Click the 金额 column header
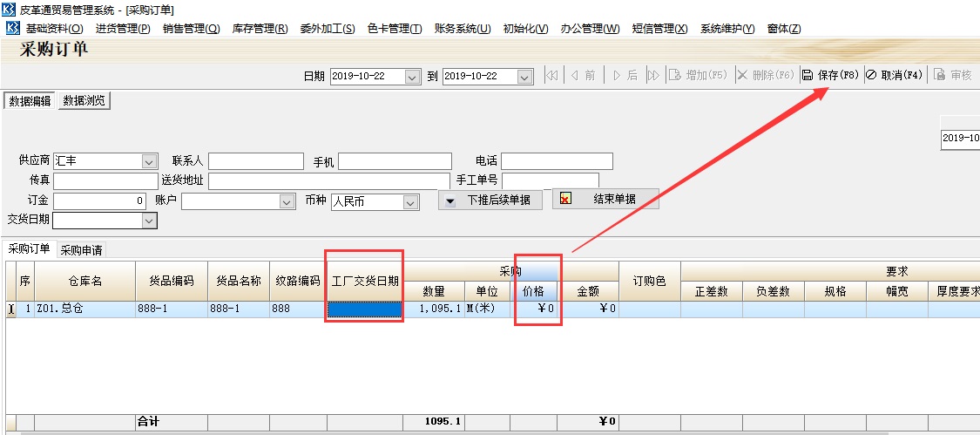The height and width of the screenshot is (435, 980). click(588, 291)
